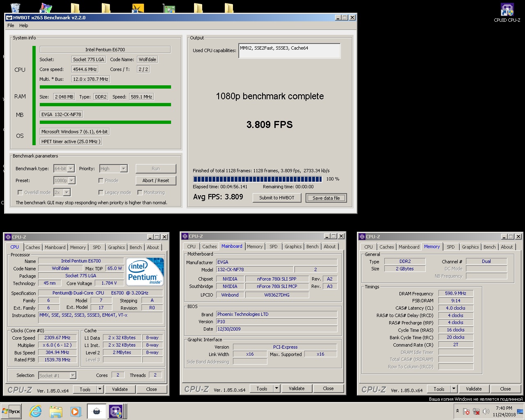Image resolution: width=525 pixels, height=420 pixels.
Task: Click Validate in the CPU-Z CPU window
Action: coord(120,389)
